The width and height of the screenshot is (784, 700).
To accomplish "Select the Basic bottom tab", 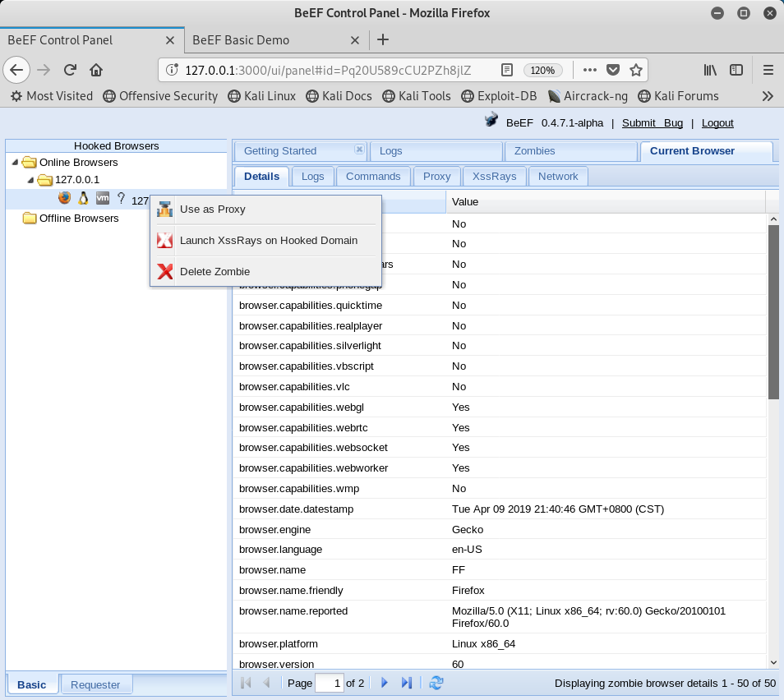I will click(x=31, y=684).
